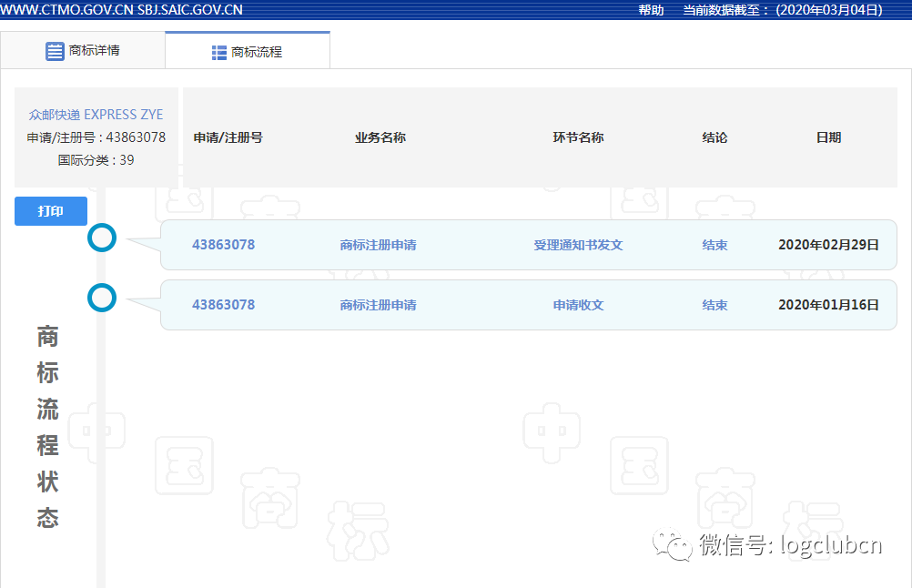The width and height of the screenshot is (912, 588).
Task: Select the 商标流程 tab
Action: 246,53
